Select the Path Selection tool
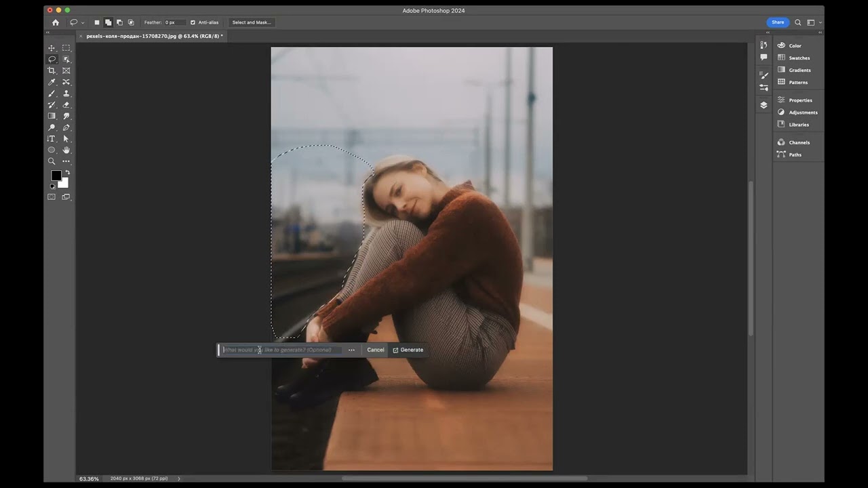The height and width of the screenshot is (488, 868). (x=66, y=138)
